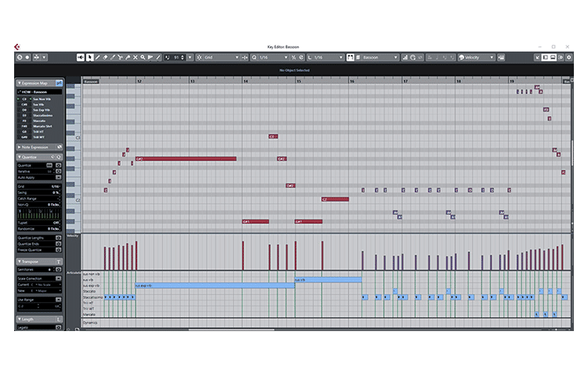Click bar 17 marker in the ruler
Screen dimensions: 588x375
pyautogui.click(x=405, y=81)
